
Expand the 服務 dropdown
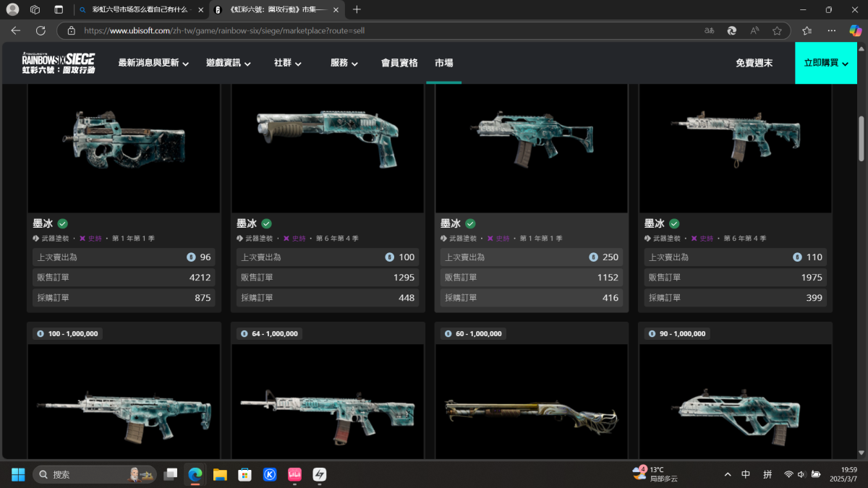click(344, 63)
